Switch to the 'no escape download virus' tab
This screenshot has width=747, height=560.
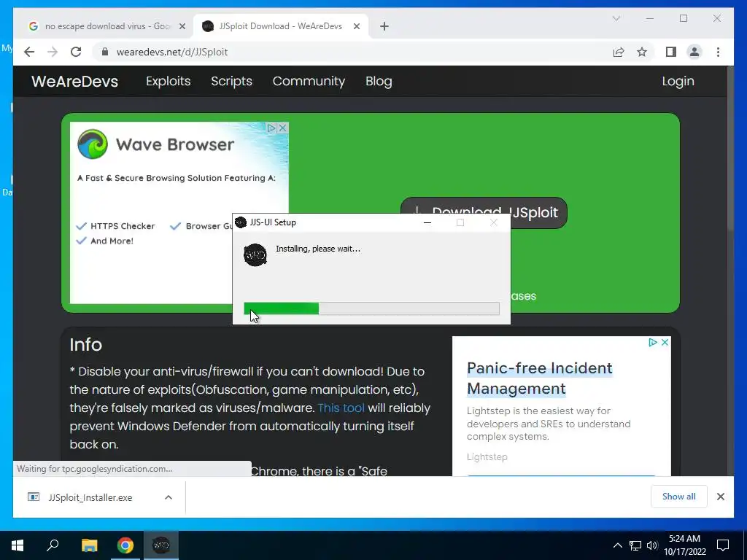tap(107, 26)
